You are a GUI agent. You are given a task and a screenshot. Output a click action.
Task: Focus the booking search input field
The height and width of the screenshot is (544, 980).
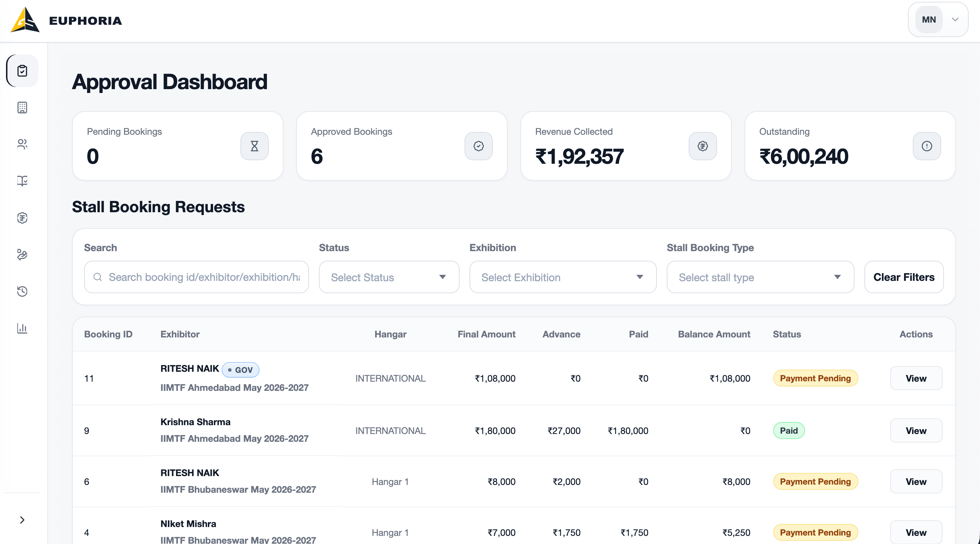[196, 277]
